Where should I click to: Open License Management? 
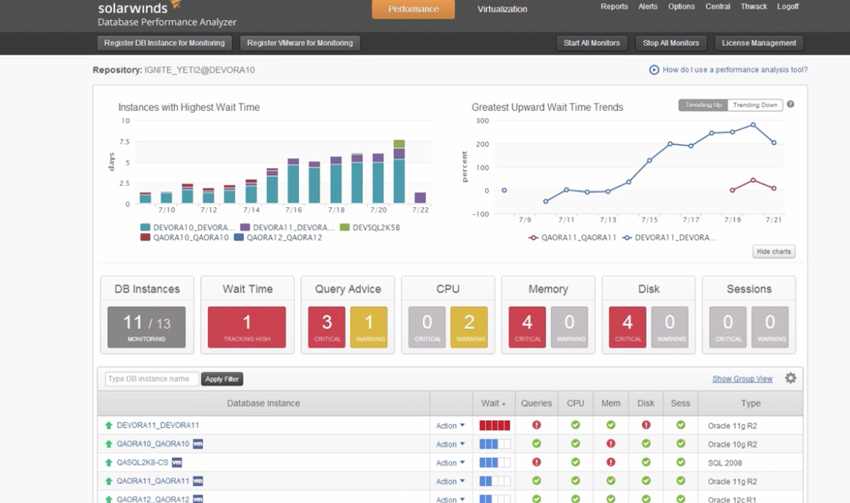click(759, 43)
